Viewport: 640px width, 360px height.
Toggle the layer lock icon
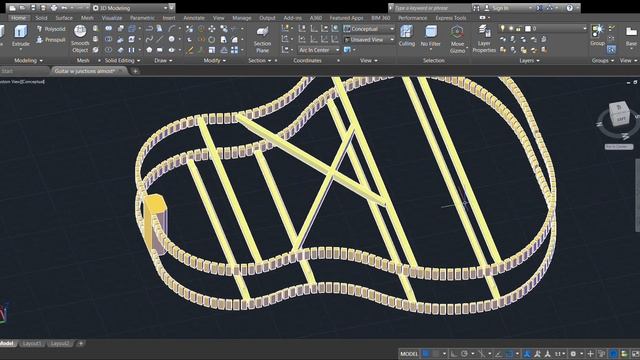coord(518,29)
